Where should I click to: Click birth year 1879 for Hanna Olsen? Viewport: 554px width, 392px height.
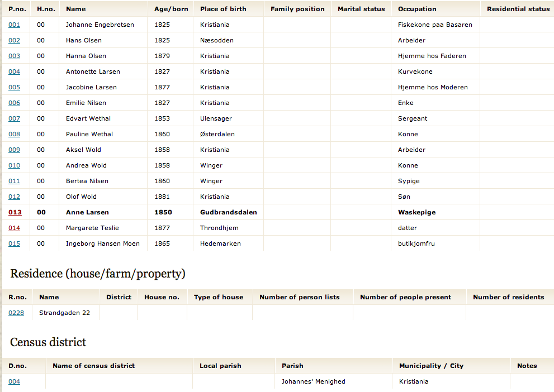point(162,56)
